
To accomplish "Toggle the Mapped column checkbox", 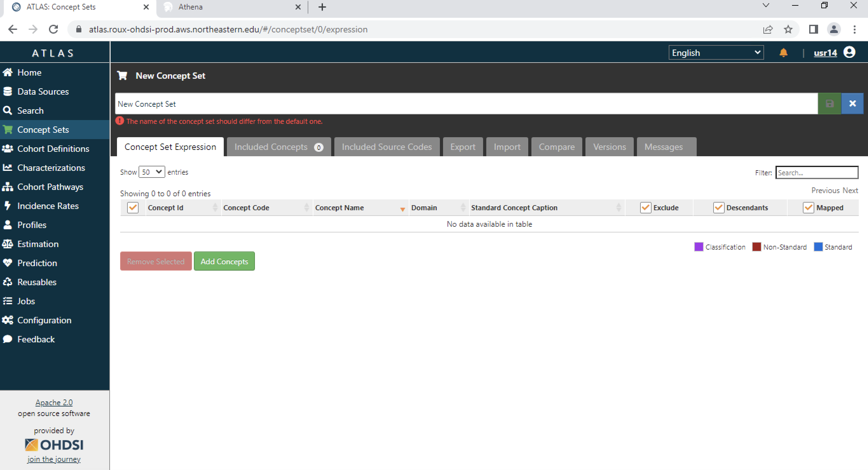I will click(808, 208).
